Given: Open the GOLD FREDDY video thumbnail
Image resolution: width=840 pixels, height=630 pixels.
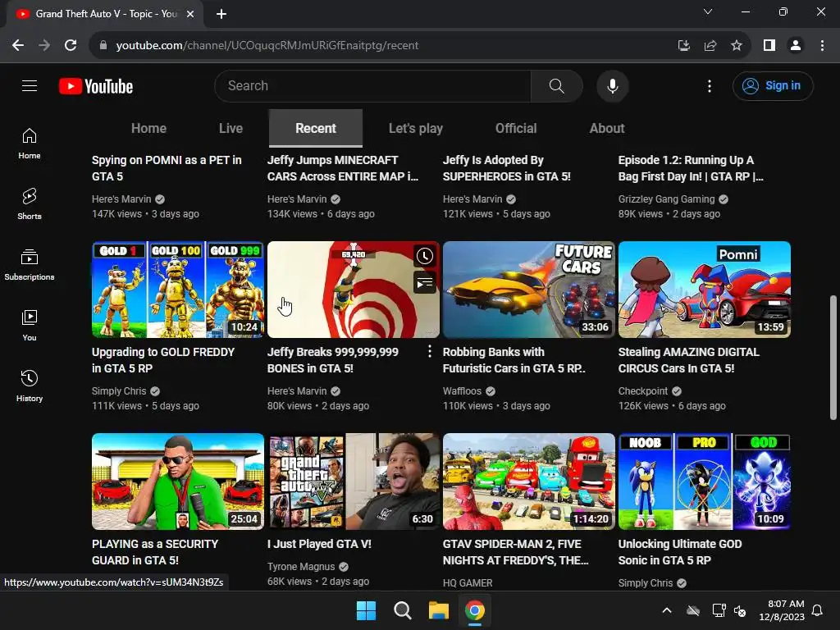Looking at the screenshot, I should pos(178,290).
